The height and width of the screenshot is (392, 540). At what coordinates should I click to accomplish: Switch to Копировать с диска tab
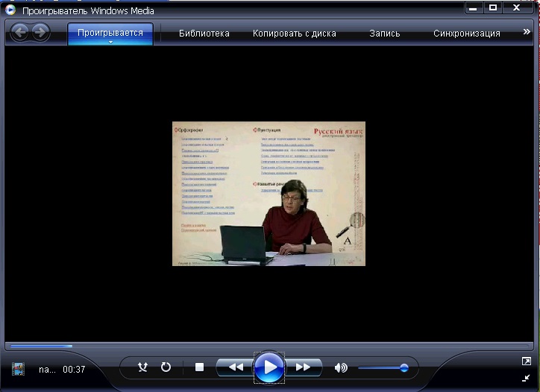point(294,34)
